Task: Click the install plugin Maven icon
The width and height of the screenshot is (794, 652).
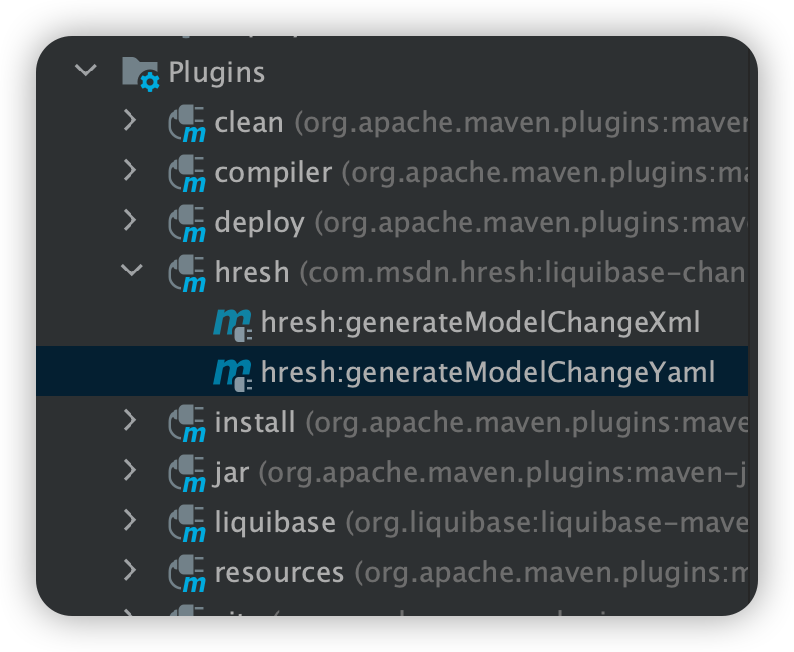Action: click(187, 424)
